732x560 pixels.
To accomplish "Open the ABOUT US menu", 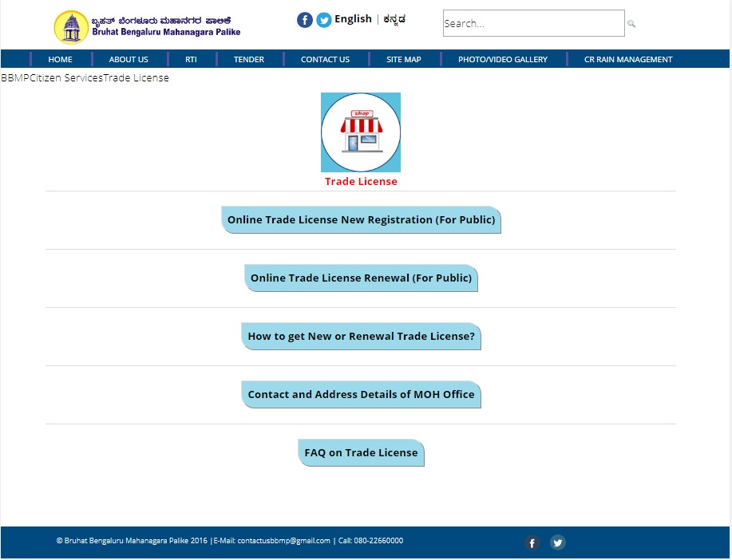I will pyautogui.click(x=129, y=59).
